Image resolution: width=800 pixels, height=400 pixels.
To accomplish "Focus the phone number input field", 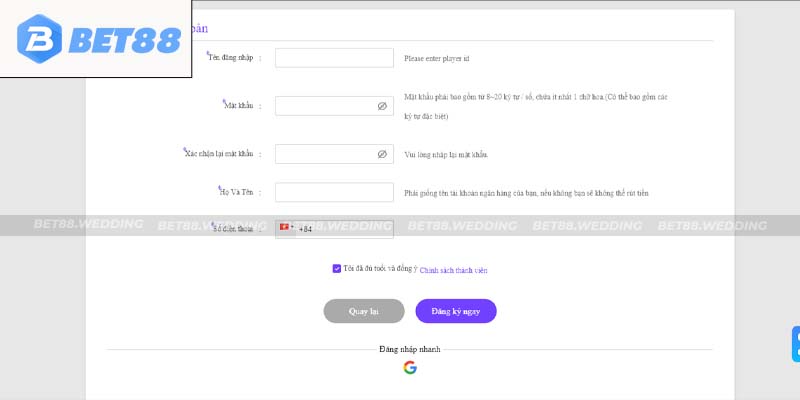I will coord(334,229).
